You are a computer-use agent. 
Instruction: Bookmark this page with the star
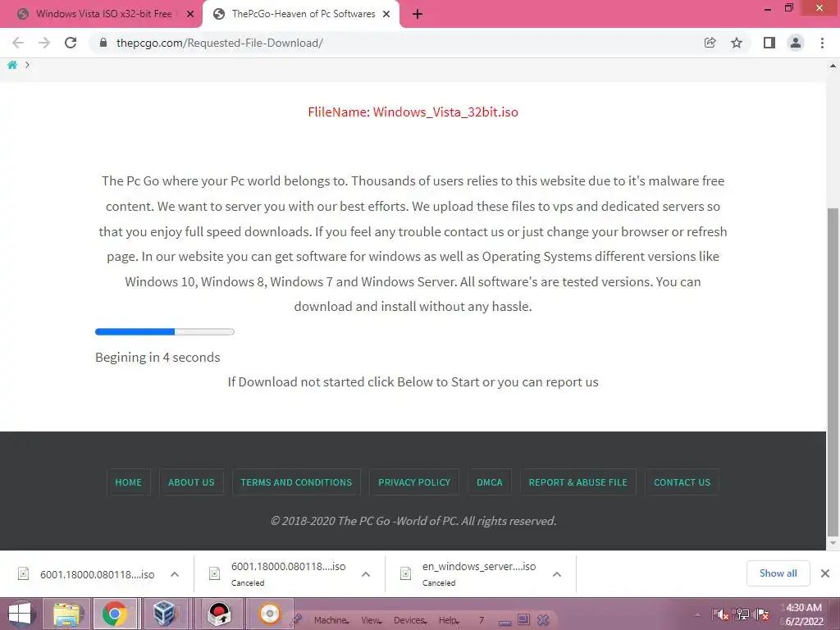click(737, 43)
